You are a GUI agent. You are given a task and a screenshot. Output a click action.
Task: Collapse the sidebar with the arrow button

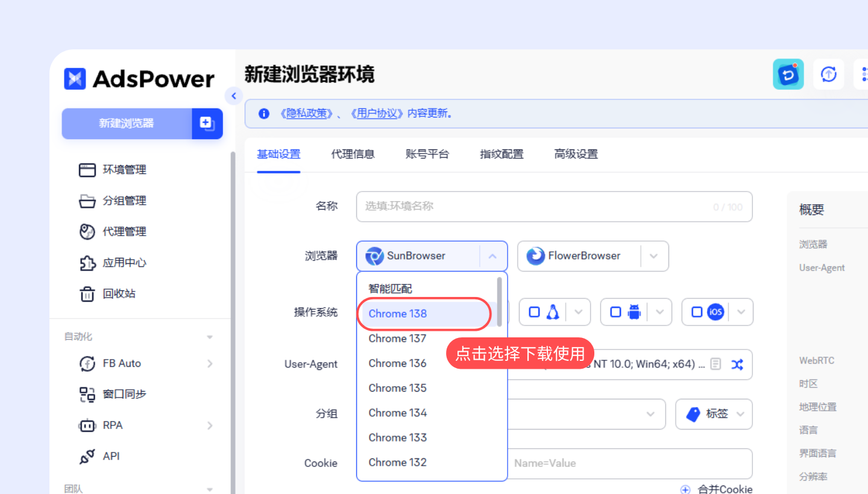point(233,96)
